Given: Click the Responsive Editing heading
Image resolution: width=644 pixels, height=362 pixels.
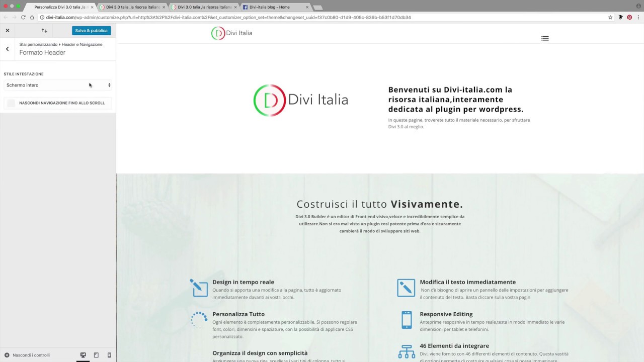Looking at the screenshot, I should [x=446, y=314].
